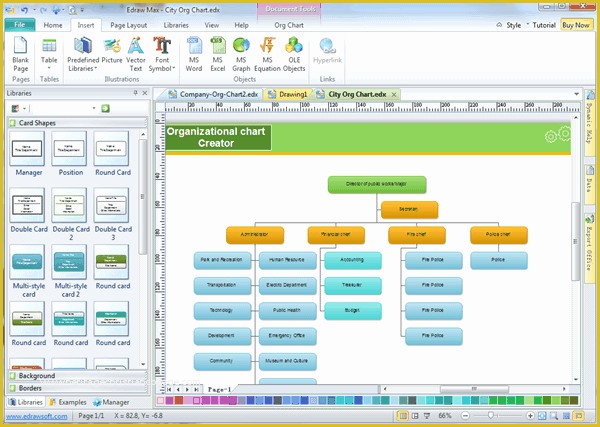Insert Vector Text

pyautogui.click(x=135, y=54)
